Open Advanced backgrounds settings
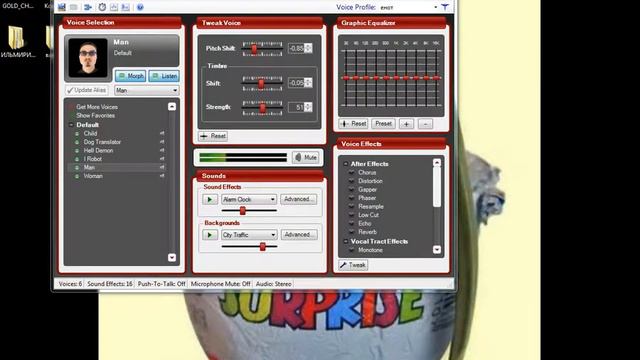 coord(299,235)
